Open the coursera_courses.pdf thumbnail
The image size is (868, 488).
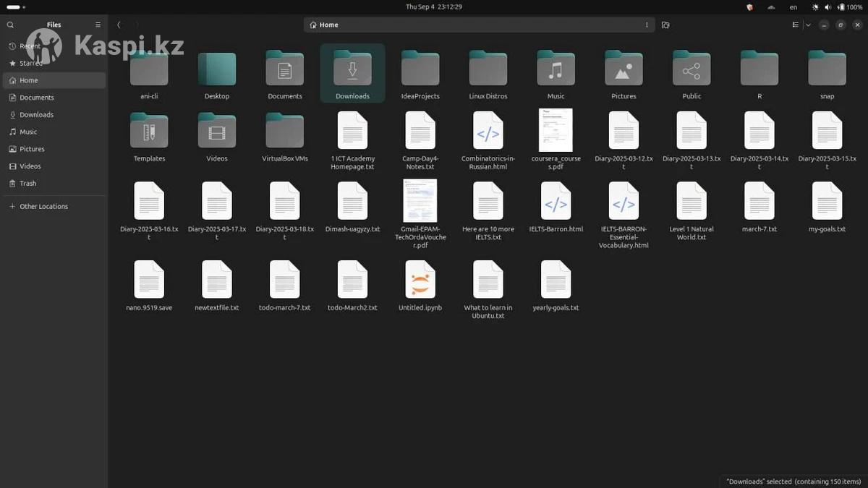556,130
